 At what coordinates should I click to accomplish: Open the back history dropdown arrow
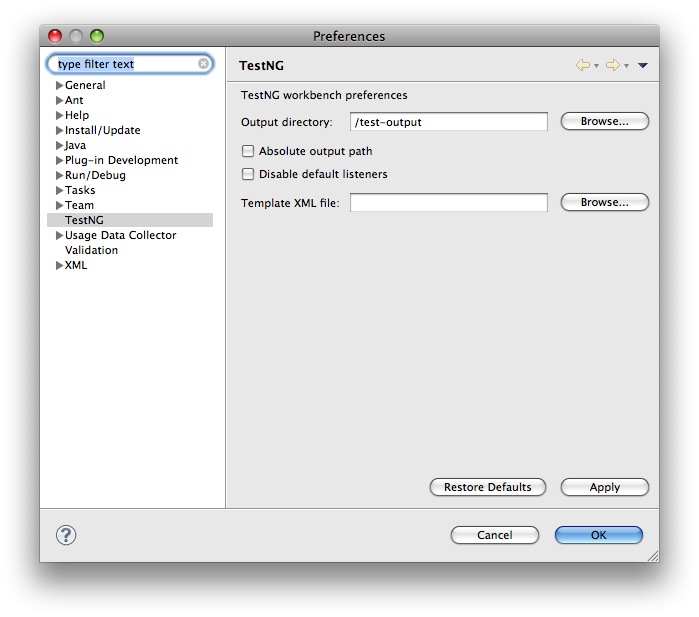[596, 66]
